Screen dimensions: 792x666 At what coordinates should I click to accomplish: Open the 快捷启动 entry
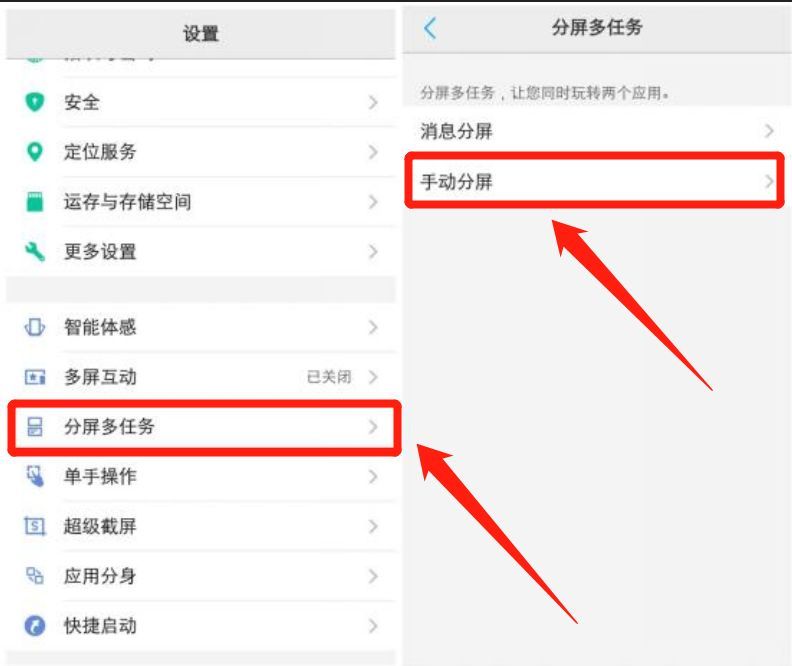202,626
